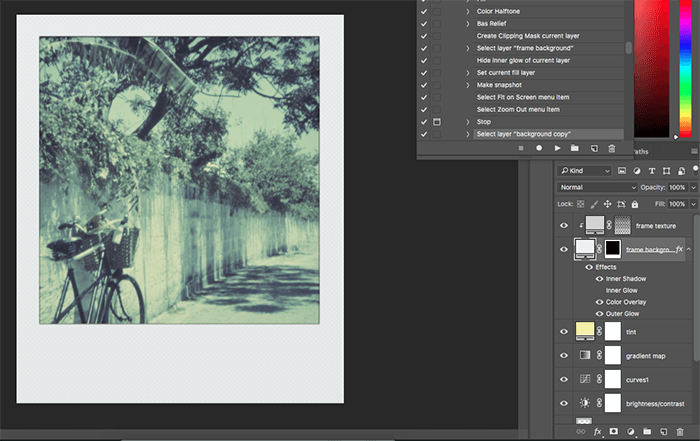Viewport: 700px width, 441px height.
Task: Expand the Bas Relief action step
Action: 468,24
